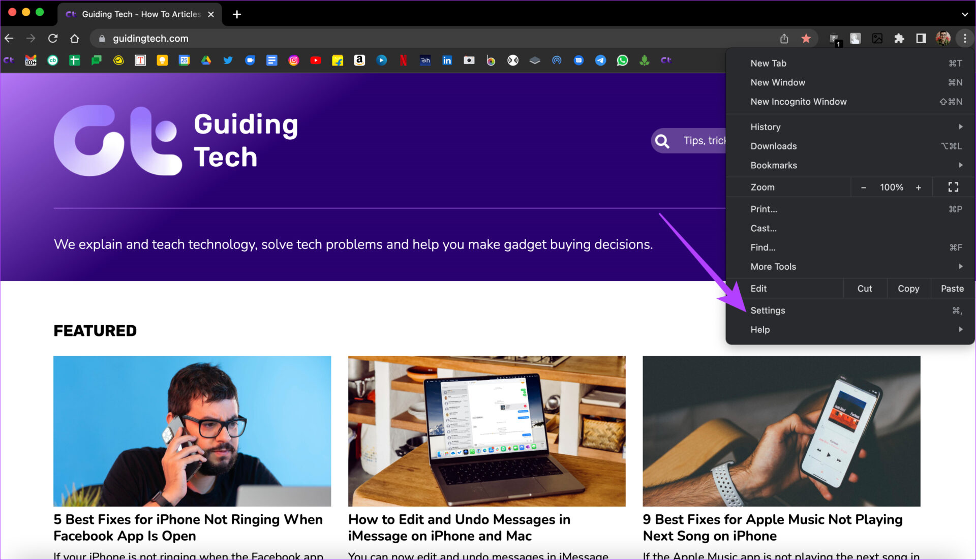976x560 pixels.
Task: Select Settings from the Chrome menu
Action: [x=850, y=310]
